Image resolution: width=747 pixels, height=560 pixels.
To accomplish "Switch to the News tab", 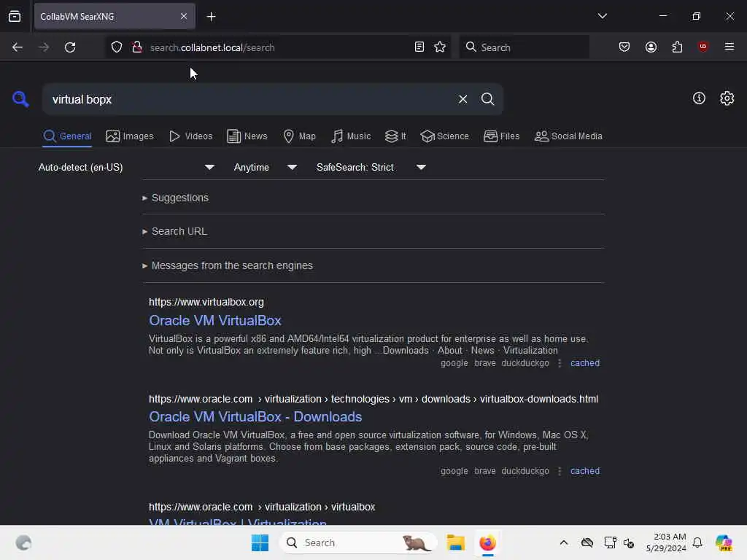I will [247, 136].
